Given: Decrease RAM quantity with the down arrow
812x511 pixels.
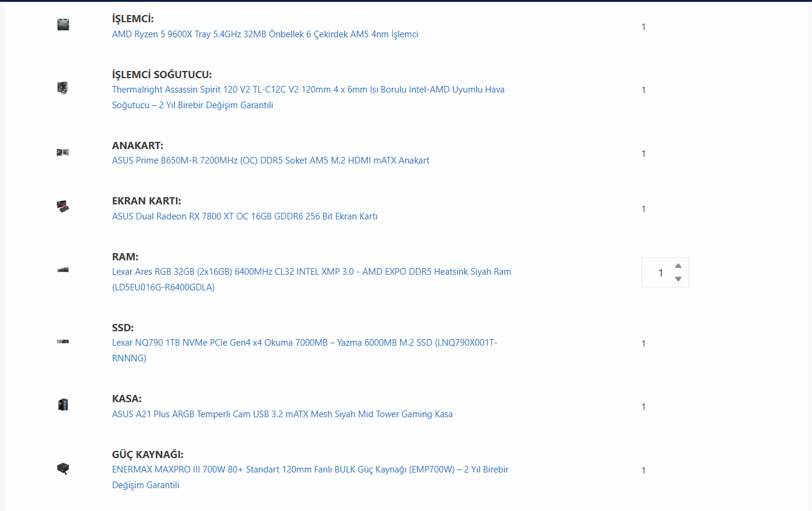Looking at the screenshot, I should (x=678, y=279).
